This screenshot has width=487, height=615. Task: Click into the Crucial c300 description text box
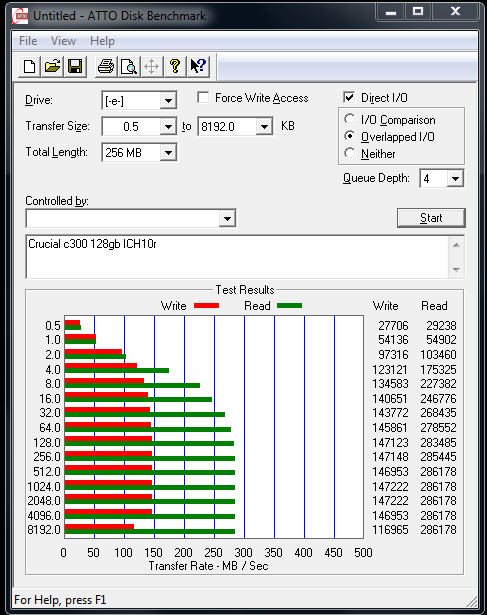[x=245, y=257]
